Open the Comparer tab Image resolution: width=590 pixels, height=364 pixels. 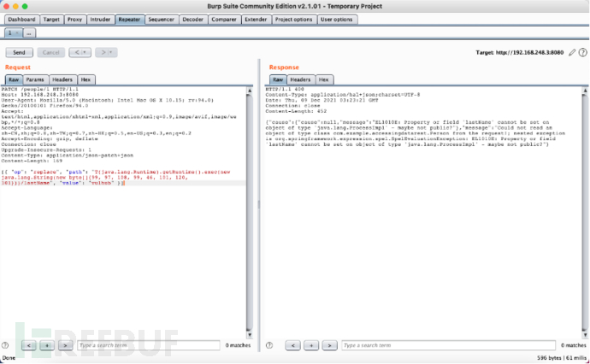pyautogui.click(x=224, y=20)
